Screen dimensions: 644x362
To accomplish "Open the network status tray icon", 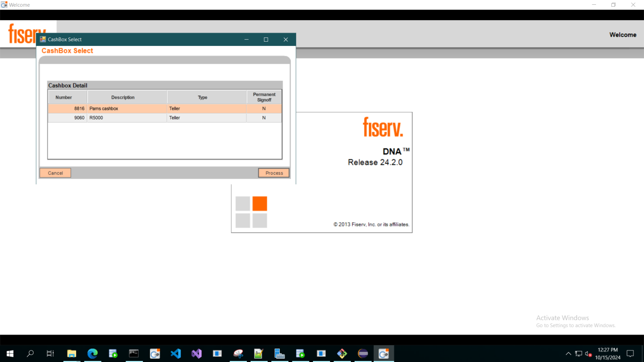I will pyautogui.click(x=578, y=354).
